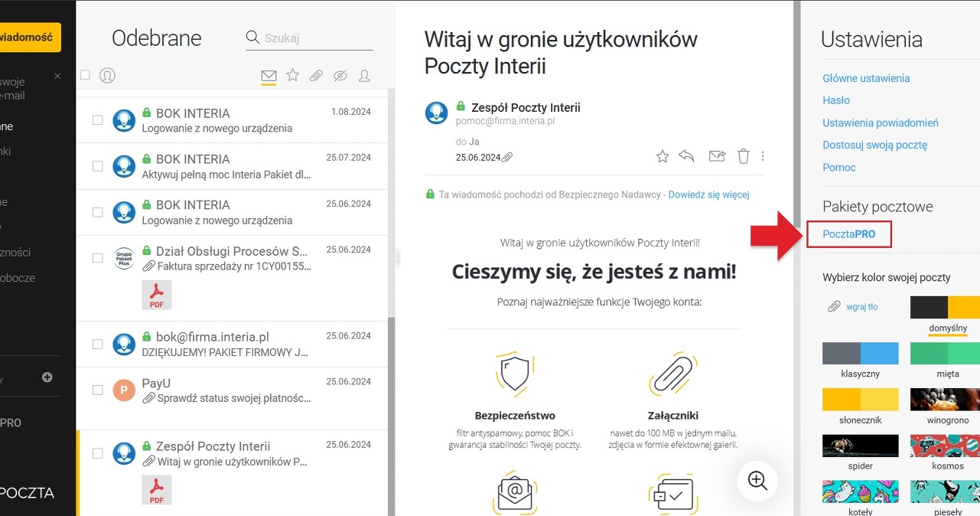
Task: Delete the opened message with trash icon
Action: (x=743, y=157)
